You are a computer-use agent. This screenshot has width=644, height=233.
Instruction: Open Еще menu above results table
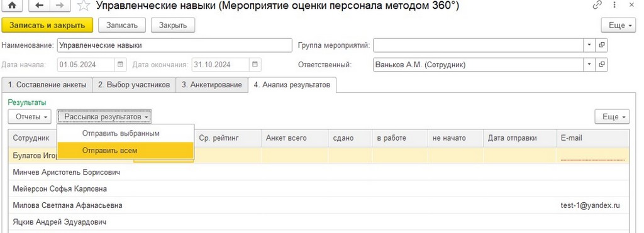pyautogui.click(x=613, y=117)
